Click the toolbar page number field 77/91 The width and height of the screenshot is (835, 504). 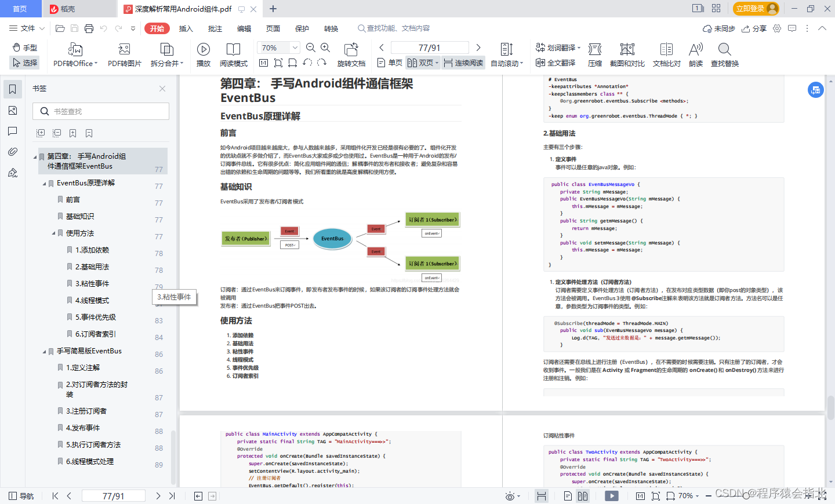(430, 48)
